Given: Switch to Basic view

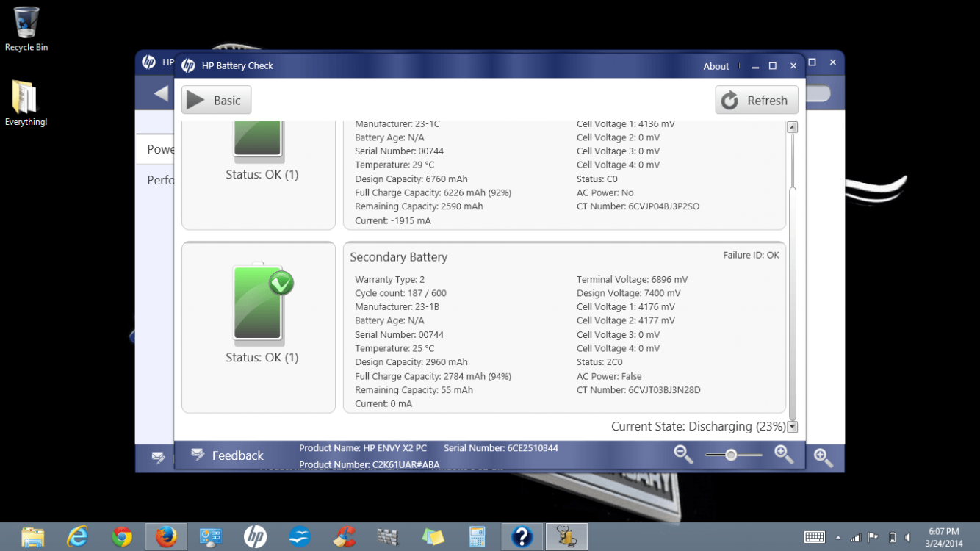Looking at the screenshot, I should pyautogui.click(x=217, y=100).
